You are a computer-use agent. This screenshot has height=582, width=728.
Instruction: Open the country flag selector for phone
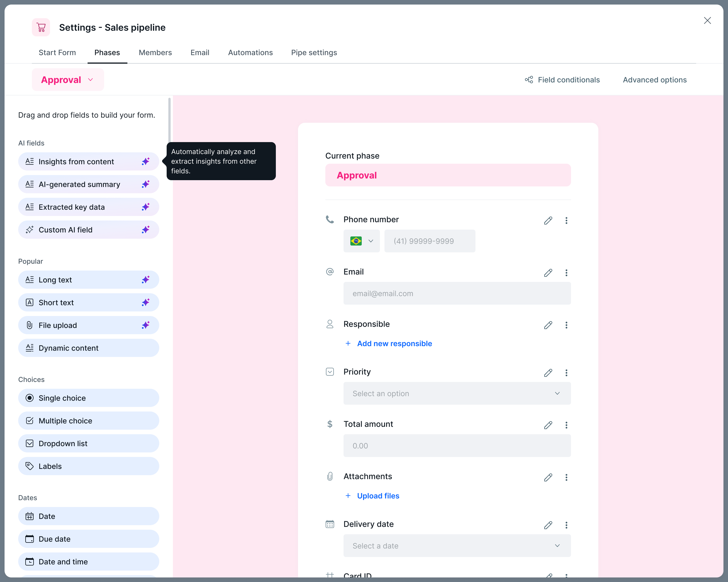click(x=361, y=241)
